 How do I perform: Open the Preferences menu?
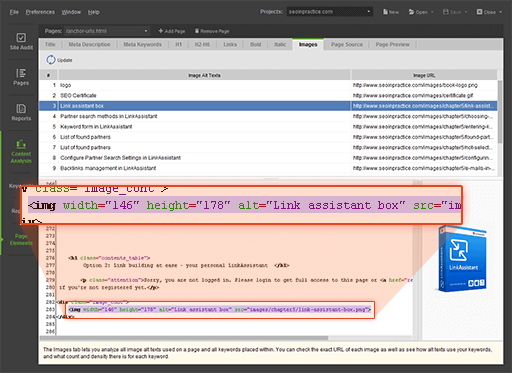40,12
